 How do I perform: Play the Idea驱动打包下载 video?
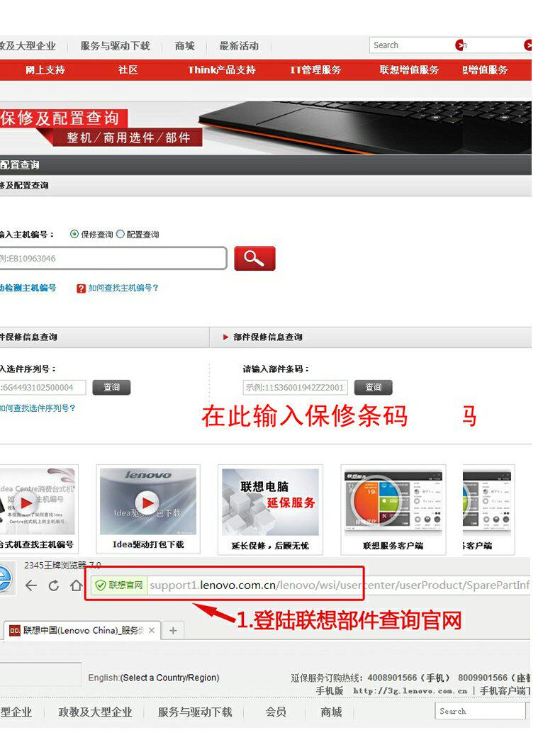pos(147,503)
